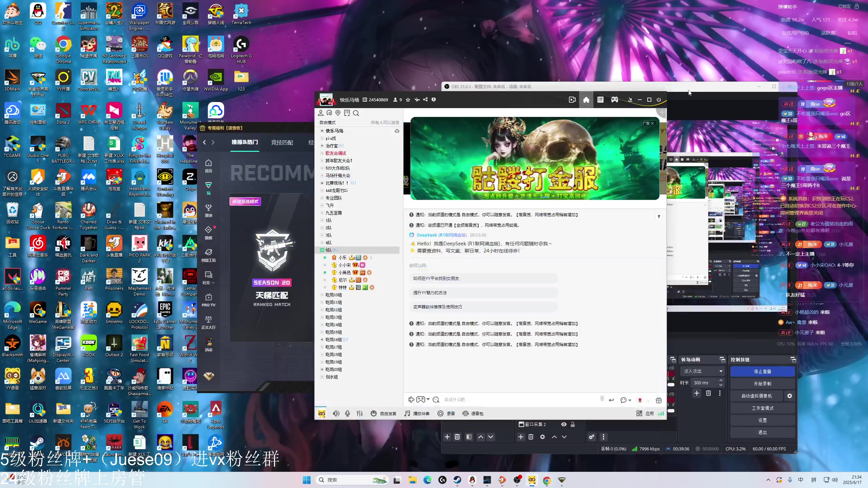Click 启动虚拟摄像机 in OBS
The height and width of the screenshot is (488, 868).
tap(756, 396)
